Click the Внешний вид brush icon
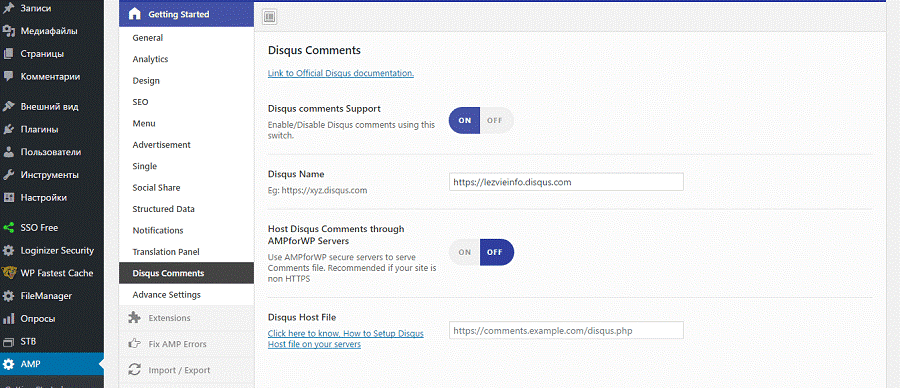Screen dimensions: 900x388 pyautogui.click(x=9, y=107)
